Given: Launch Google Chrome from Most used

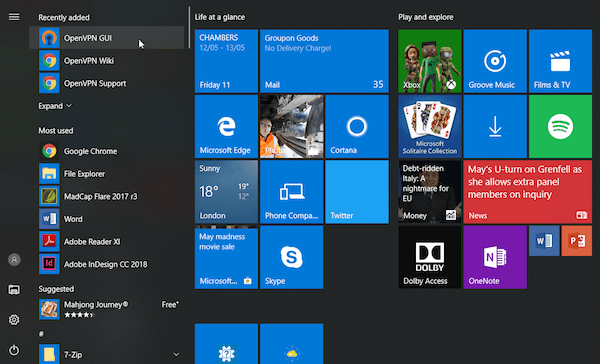Looking at the screenshot, I should [106, 151].
